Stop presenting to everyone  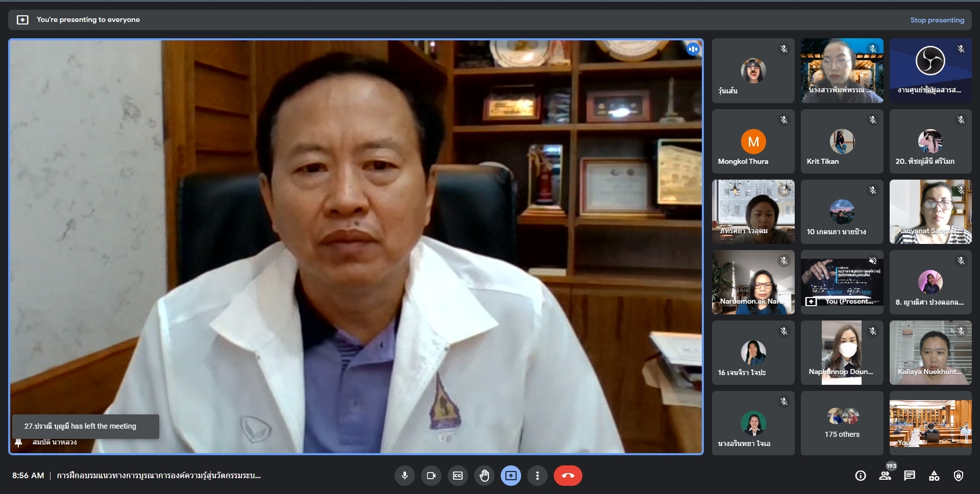pyautogui.click(x=937, y=20)
